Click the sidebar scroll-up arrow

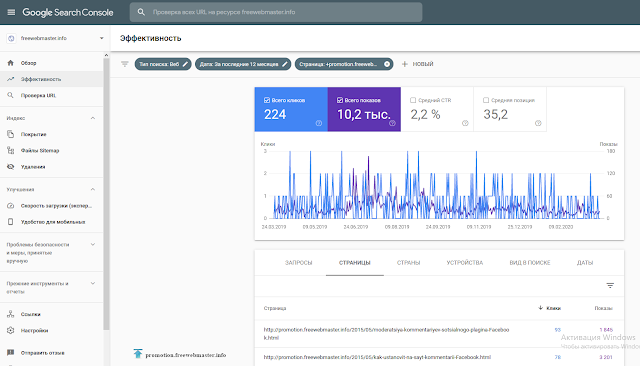tap(107, 55)
